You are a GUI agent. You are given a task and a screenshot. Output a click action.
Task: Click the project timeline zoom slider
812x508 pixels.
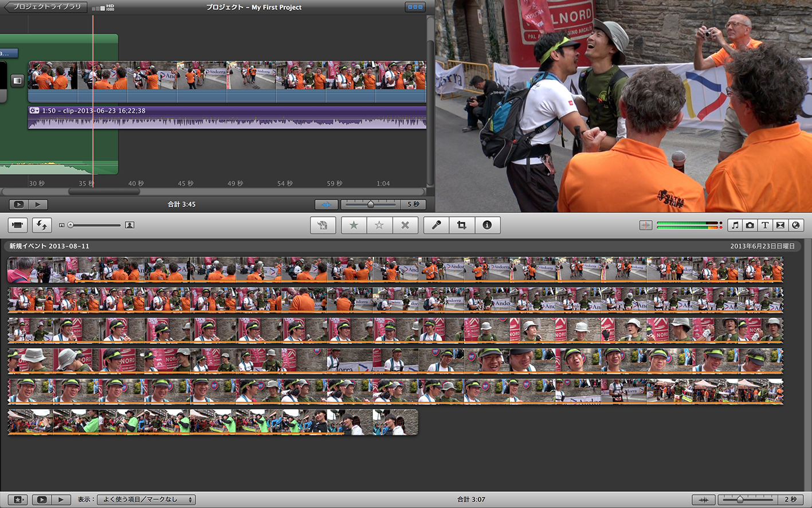coord(370,204)
